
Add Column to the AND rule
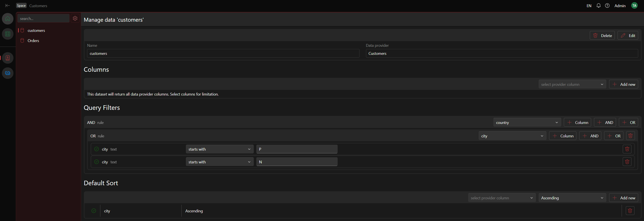point(577,122)
